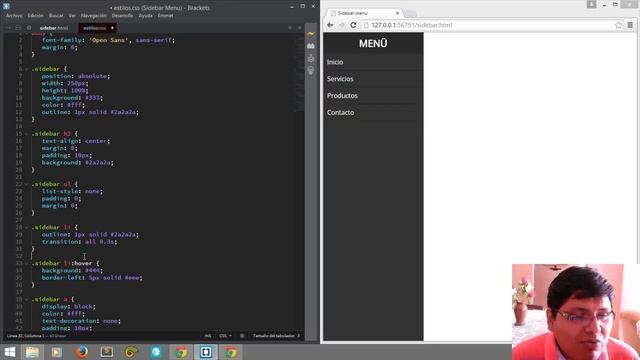
Task: Click the cursor position text in status bar
Action: 26,336
